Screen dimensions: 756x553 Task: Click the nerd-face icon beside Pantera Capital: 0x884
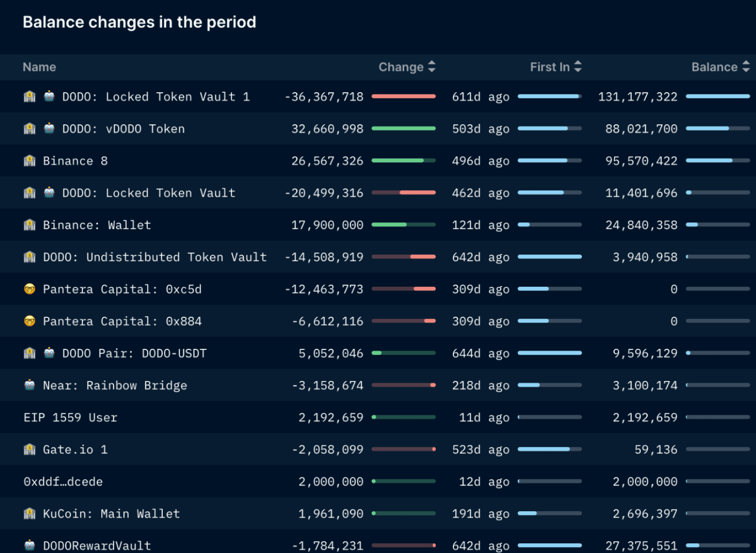(x=29, y=322)
